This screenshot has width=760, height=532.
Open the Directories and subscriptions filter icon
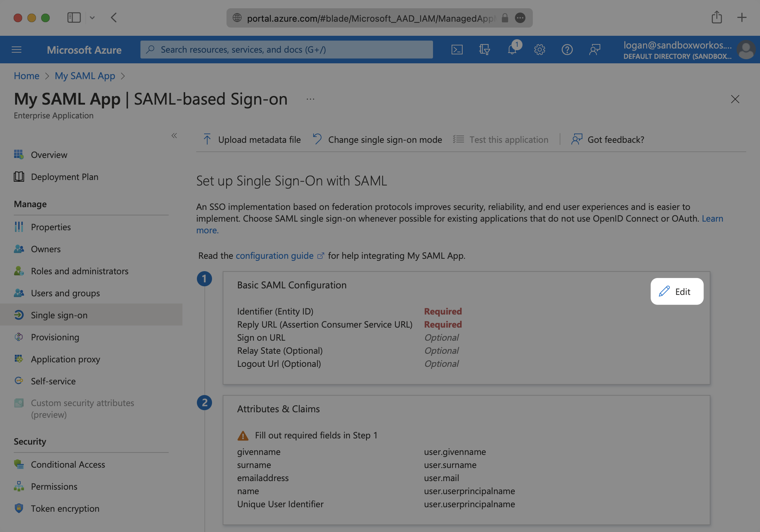[484, 50]
